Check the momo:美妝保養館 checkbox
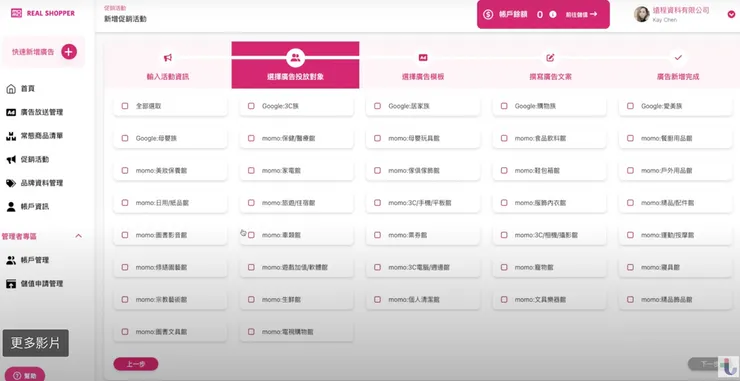The image size is (740, 381). click(125, 170)
